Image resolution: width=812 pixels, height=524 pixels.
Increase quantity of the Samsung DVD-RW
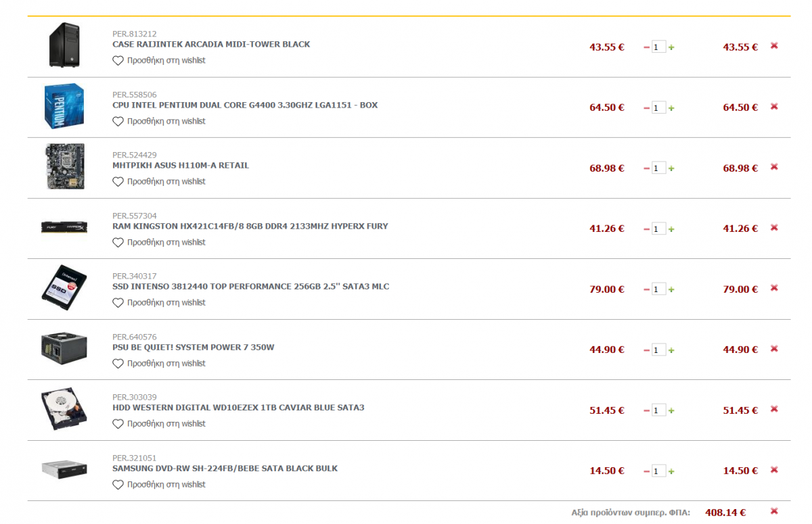pos(671,471)
